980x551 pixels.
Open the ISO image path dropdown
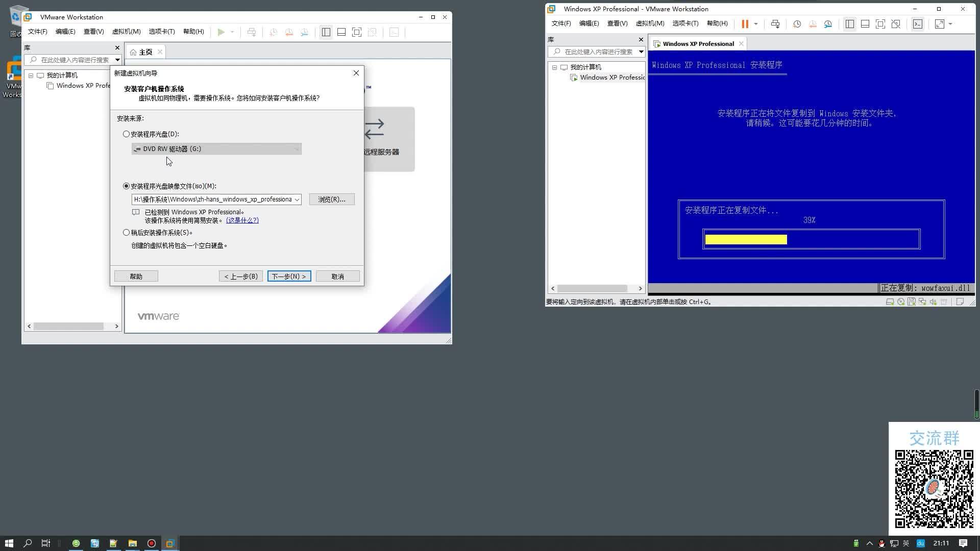[297, 199]
